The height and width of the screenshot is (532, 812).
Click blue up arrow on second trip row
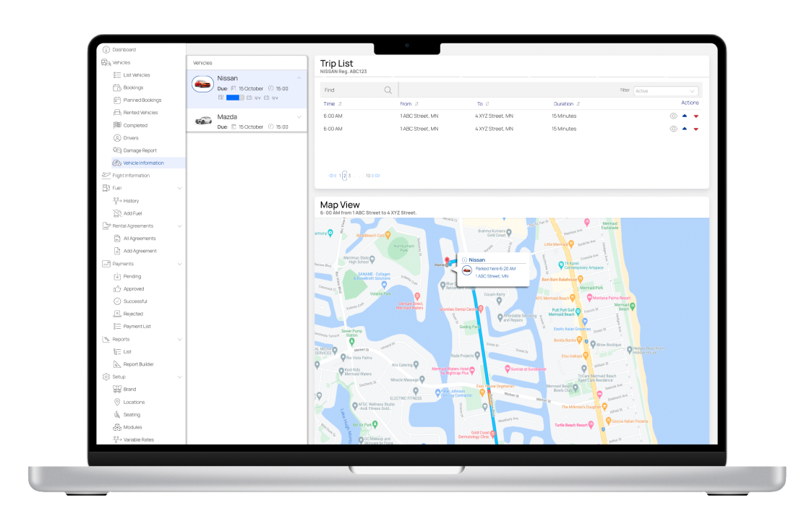(685, 129)
